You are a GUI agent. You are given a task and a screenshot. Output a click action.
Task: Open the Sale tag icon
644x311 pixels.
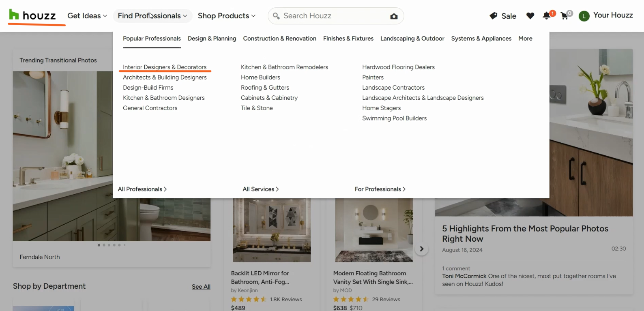(494, 16)
